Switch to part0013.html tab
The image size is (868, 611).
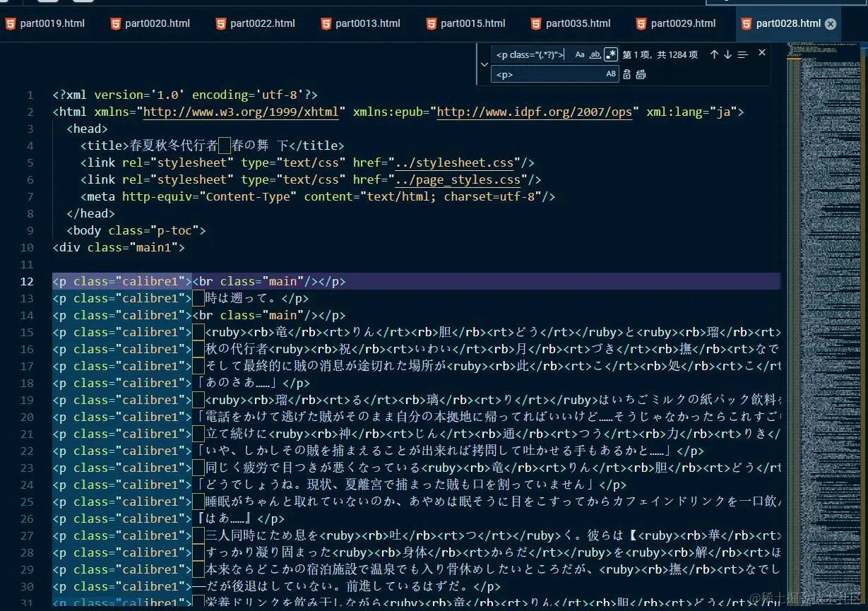[x=368, y=23]
